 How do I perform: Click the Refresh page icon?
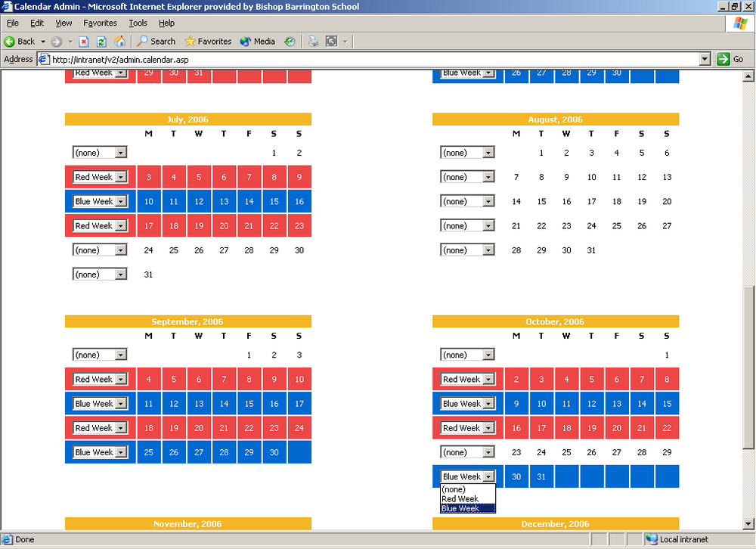[101, 42]
